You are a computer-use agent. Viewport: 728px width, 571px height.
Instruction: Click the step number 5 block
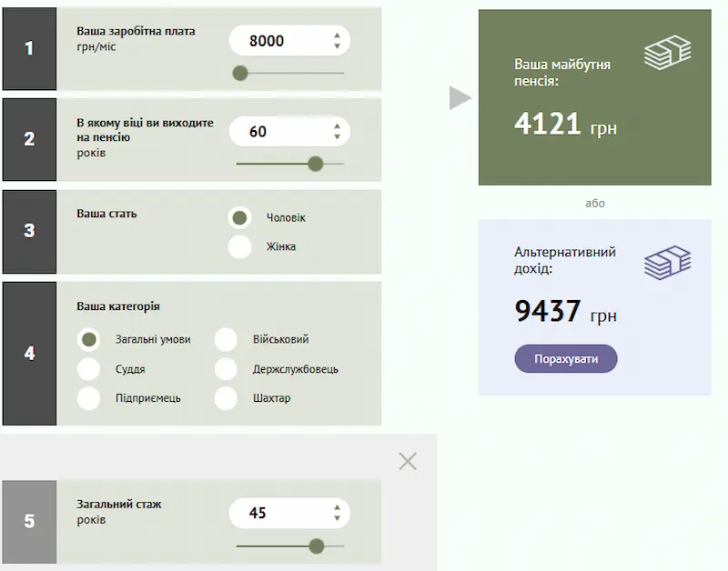(29, 522)
